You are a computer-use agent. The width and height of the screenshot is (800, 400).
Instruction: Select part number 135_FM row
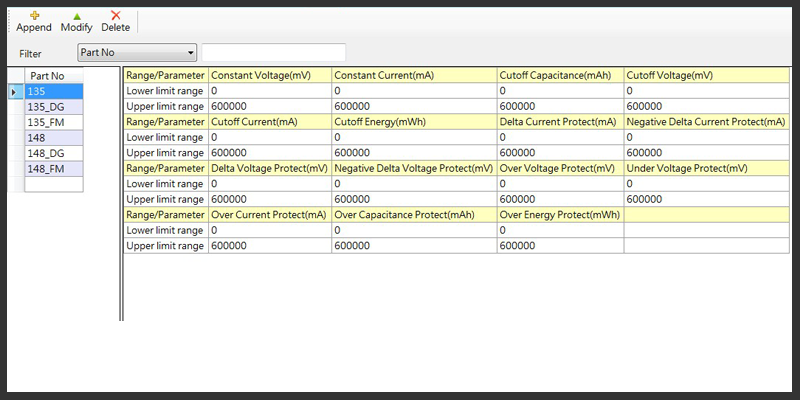click(x=54, y=122)
